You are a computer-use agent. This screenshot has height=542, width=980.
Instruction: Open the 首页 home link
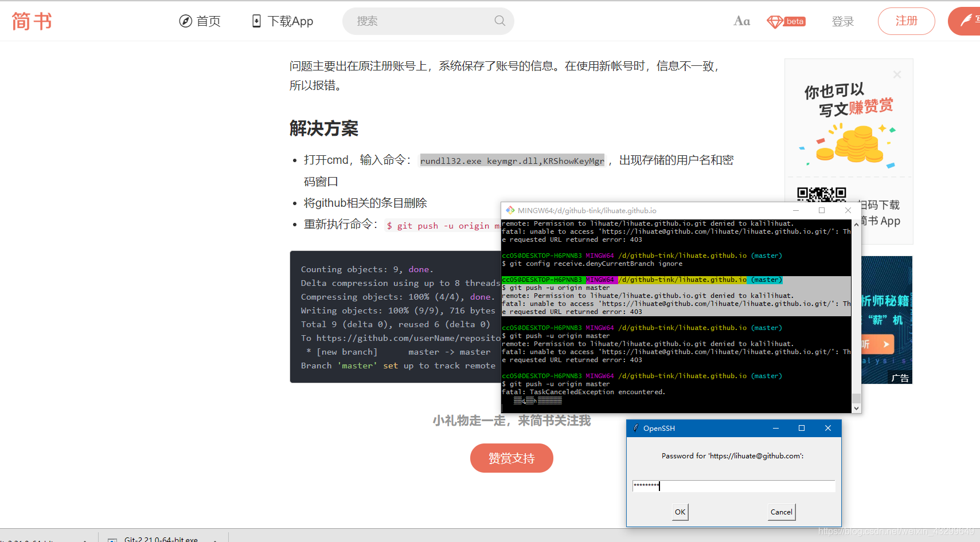point(200,21)
